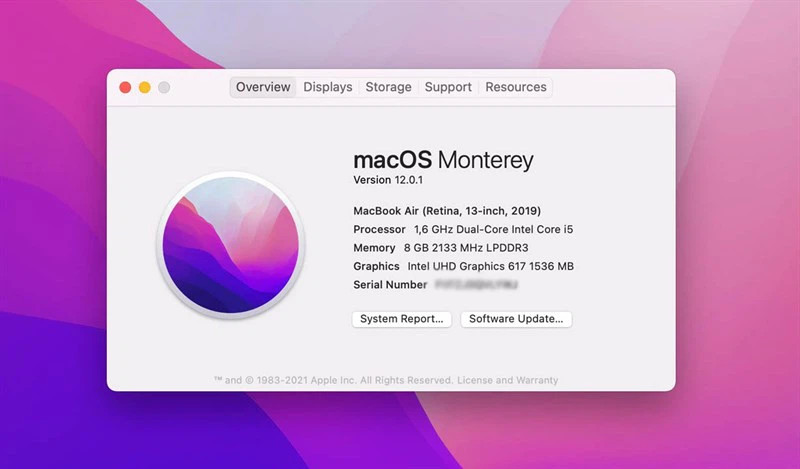Close the About This Mac window
This screenshot has width=800, height=469.
point(125,87)
